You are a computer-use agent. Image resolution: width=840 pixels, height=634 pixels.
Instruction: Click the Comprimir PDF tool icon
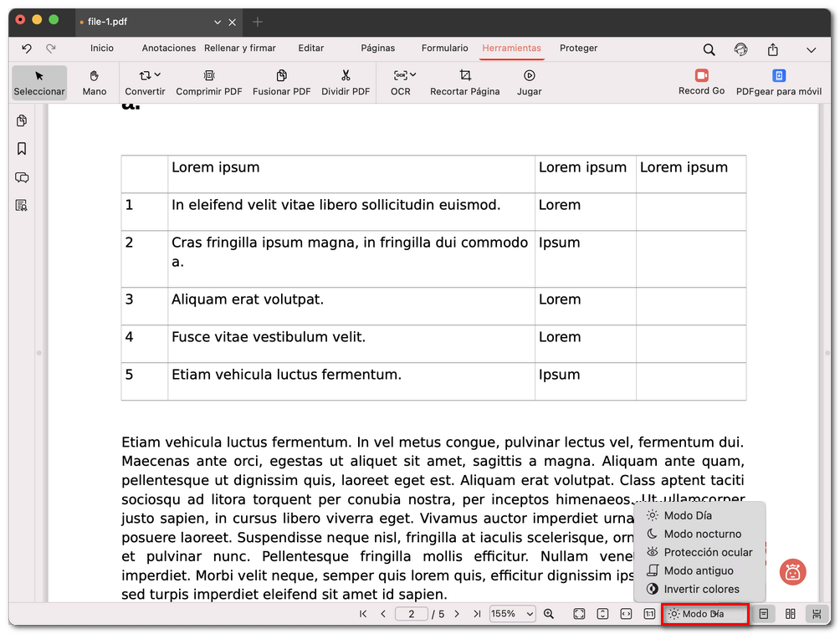pos(208,75)
